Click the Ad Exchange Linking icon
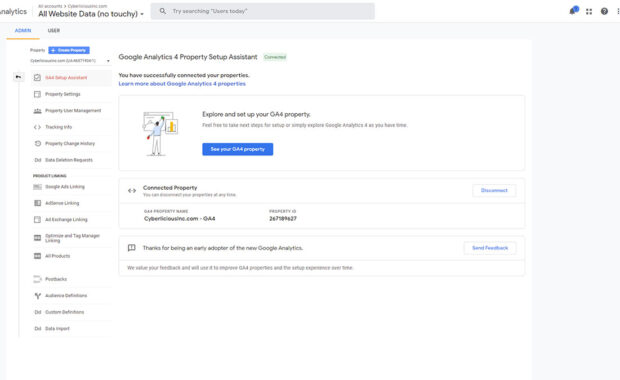Image resolution: width=620 pixels, height=380 pixels. 37,219
